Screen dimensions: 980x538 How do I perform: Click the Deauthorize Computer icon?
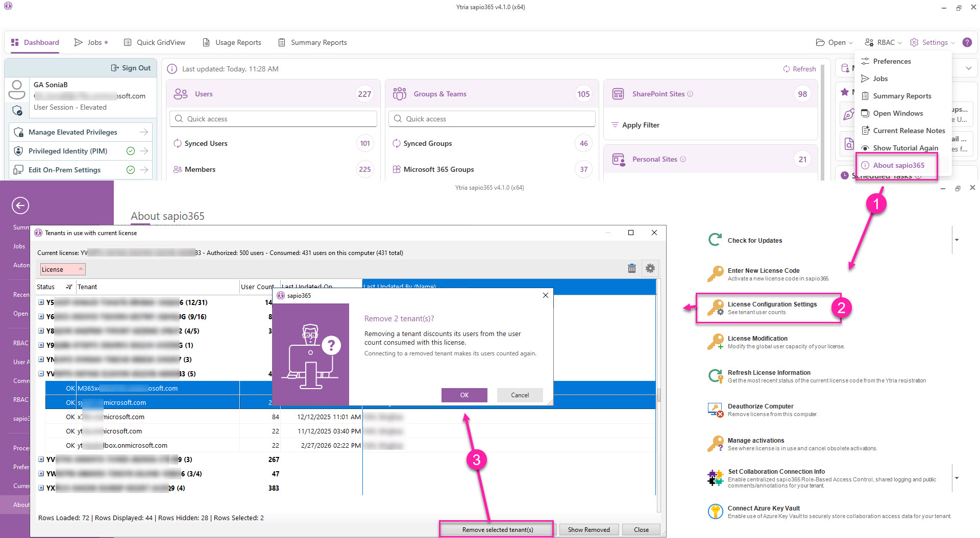tap(715, 410)
